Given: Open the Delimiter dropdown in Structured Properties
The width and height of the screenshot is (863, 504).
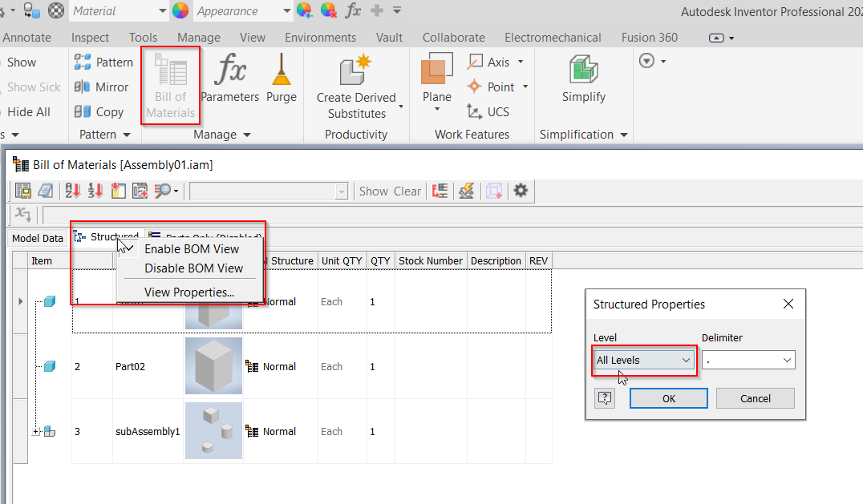Looking at the screenshot, I should coord(748,360).
